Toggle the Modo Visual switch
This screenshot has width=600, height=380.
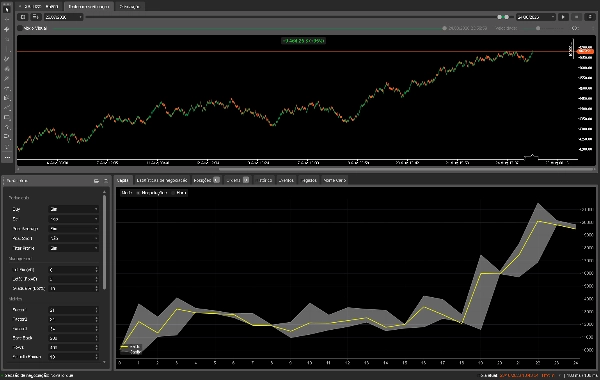(20, 28)
